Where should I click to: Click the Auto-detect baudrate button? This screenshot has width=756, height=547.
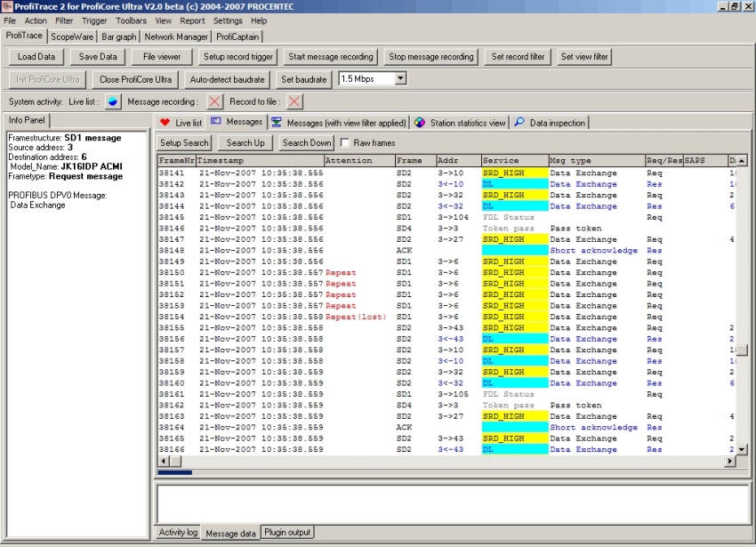pos(228,79)
